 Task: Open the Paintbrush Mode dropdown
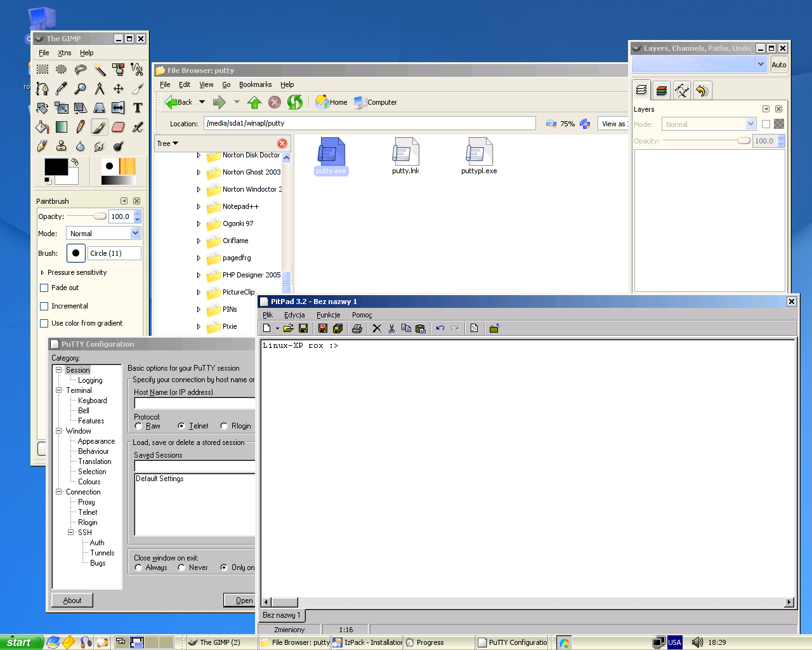point(103,234)
